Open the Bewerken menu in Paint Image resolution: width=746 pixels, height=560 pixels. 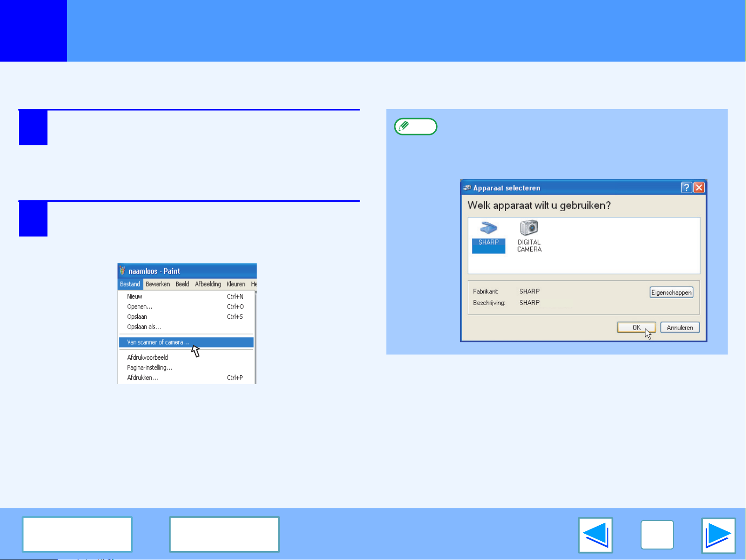tap(158, 284)
